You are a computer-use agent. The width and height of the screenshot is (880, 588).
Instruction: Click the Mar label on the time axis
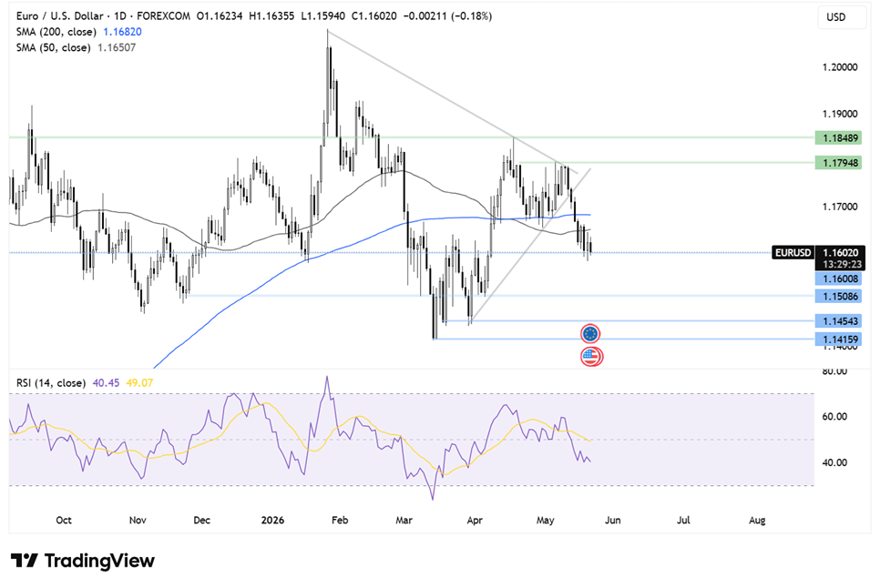404,520
